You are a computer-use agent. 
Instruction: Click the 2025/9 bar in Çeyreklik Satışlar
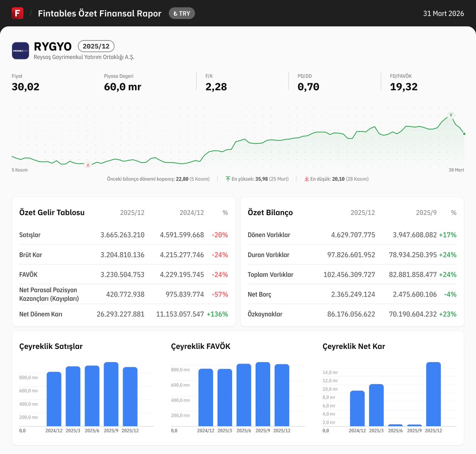point(111,394)
